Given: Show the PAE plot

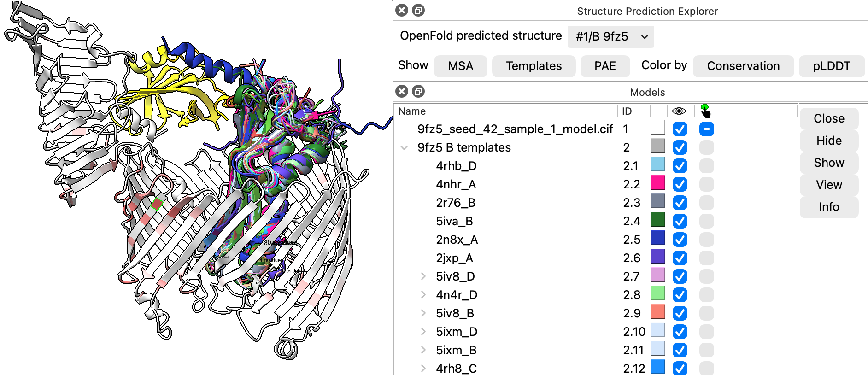Looking at the screenshot, I should (x=605, y=66).
